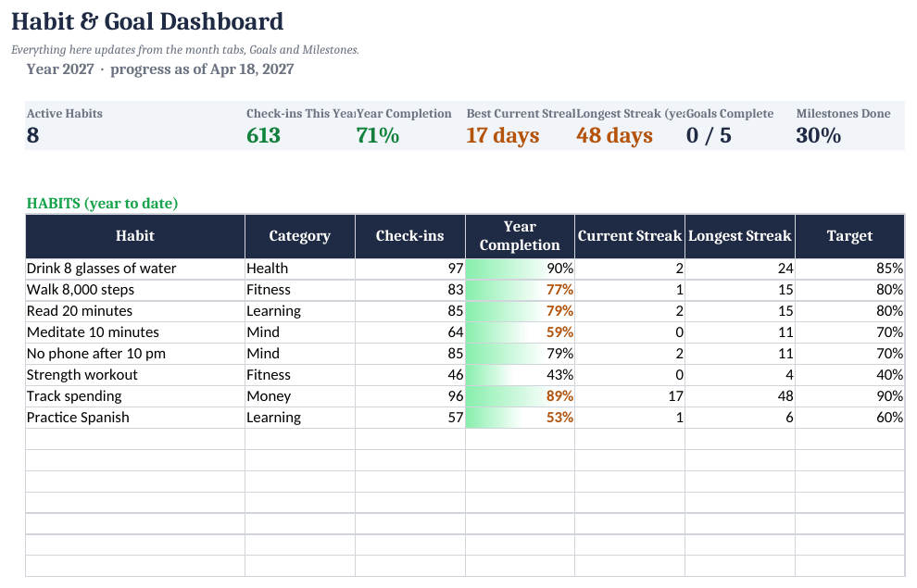Select the 89% year completion cell
Viewport: 917px width, 588px height.
point(520,396)
